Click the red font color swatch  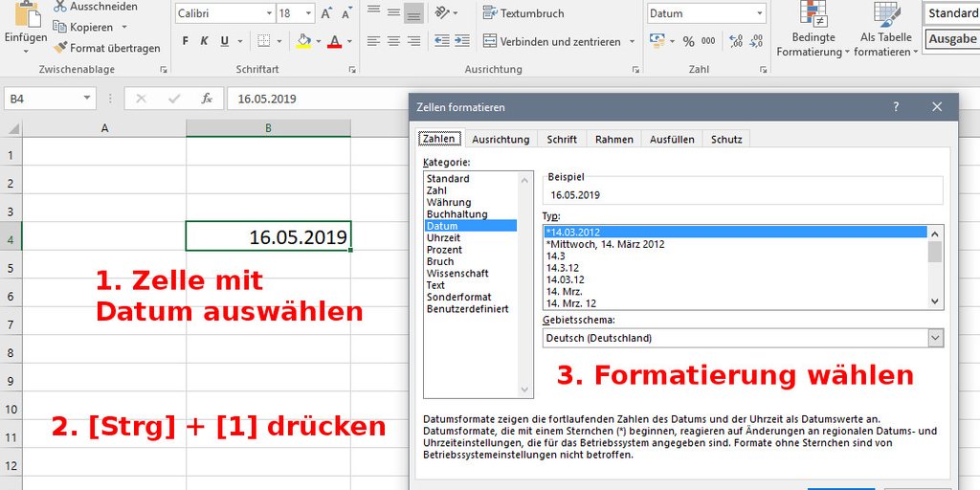point(334,41)
